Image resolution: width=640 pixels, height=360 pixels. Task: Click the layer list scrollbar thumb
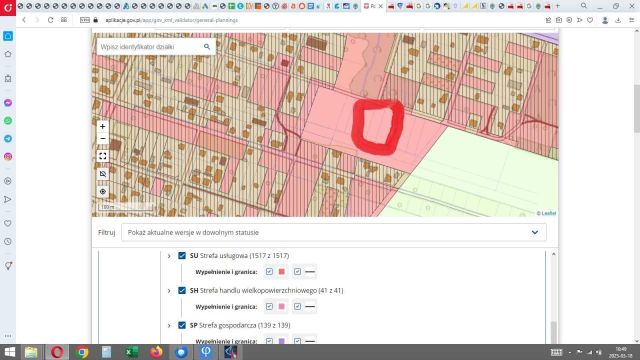tap(553, 332)
